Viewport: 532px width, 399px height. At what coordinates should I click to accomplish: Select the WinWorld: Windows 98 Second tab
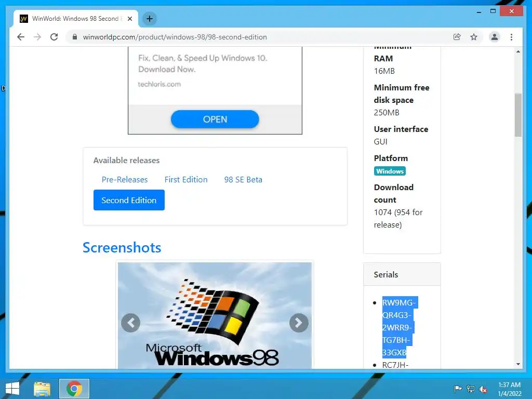76,19
